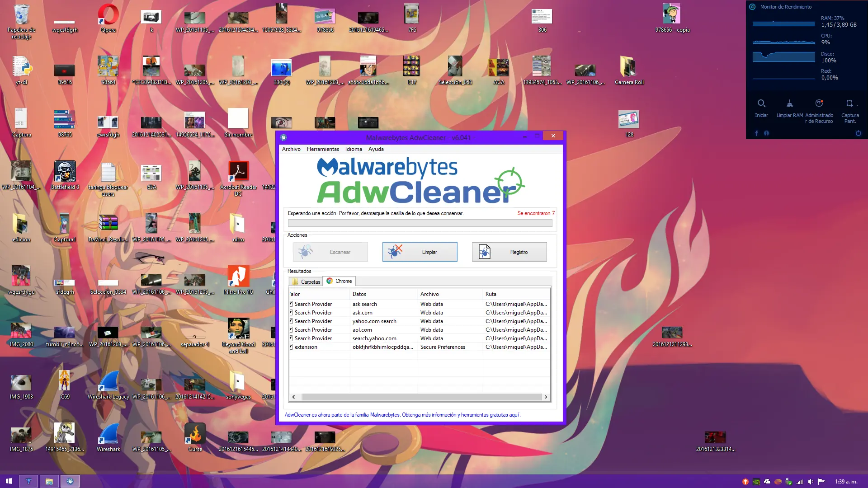Select the Acrobat Reader DC shortcut
The width and height of the screenshot is (868, 488).
(238, 178)
